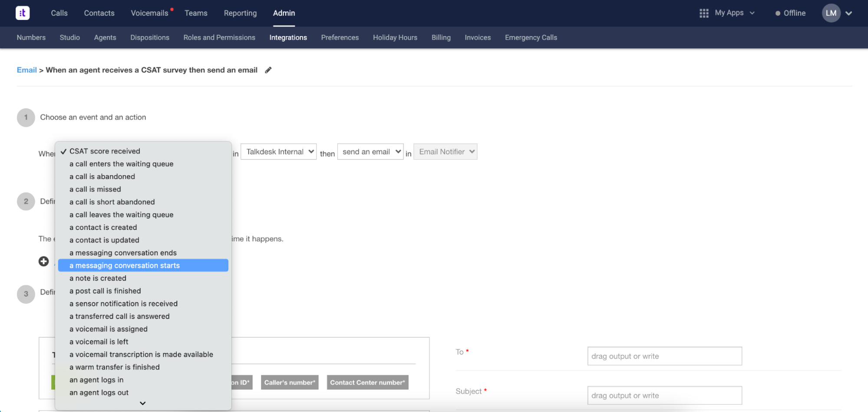Viewport: 868px width, 412px height.
Task: Select 'a note is created' option
Action: coord(143,278)
